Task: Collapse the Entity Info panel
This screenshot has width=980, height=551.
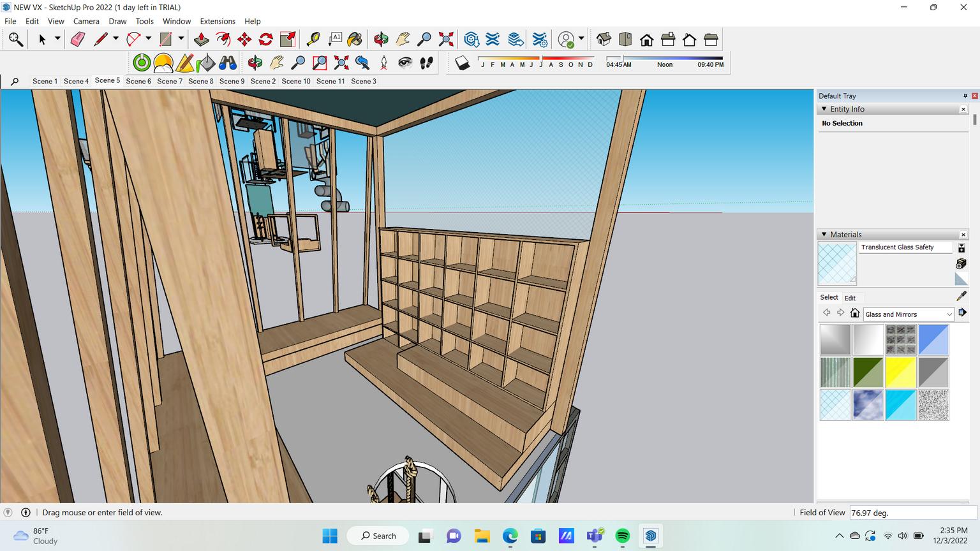Action: [824, 109]
